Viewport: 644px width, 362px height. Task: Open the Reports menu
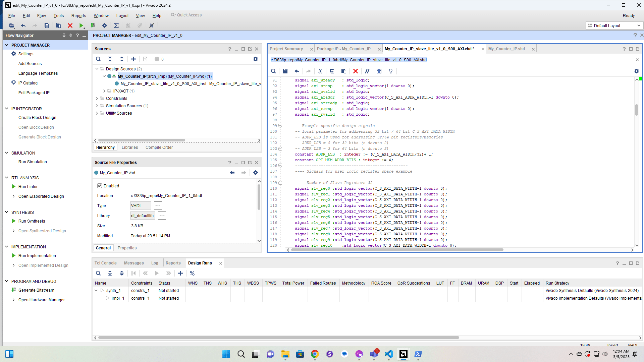click(78, 16)
